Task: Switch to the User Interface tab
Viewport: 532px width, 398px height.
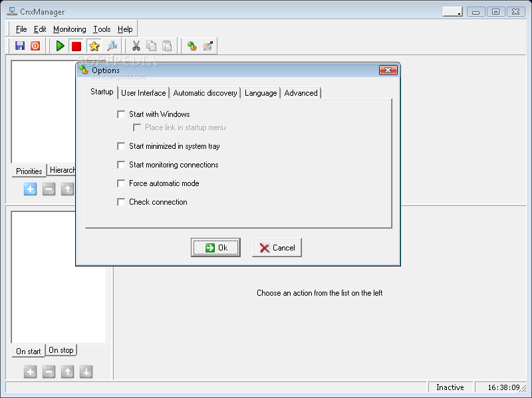Action: click(144, 93)
